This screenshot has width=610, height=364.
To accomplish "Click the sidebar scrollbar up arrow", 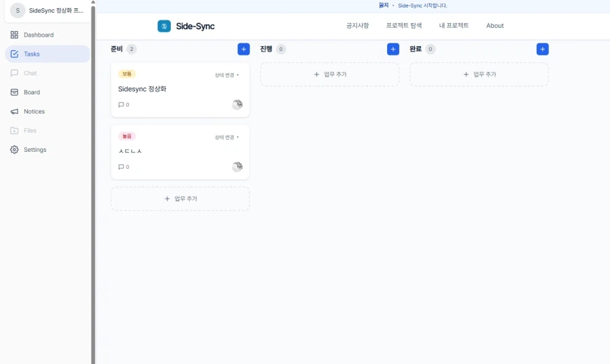I will [93, 2].
